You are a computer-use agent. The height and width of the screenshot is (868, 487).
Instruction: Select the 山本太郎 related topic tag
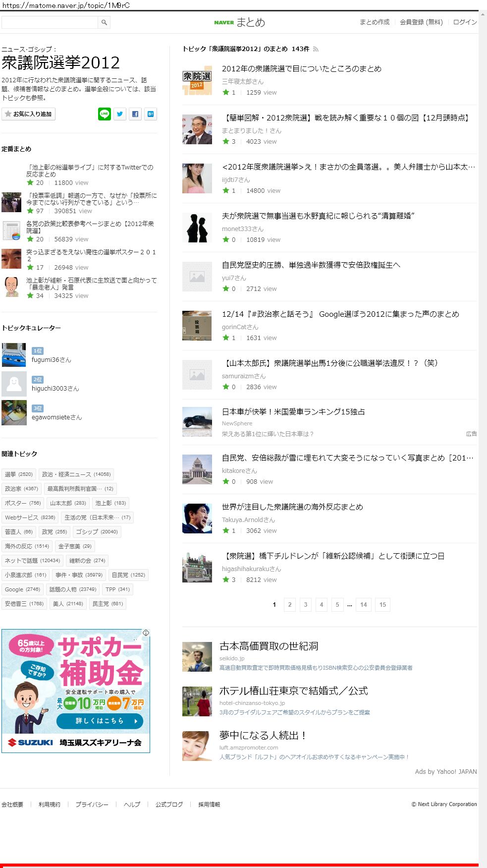pyautogui.click(x=68, y=503)
